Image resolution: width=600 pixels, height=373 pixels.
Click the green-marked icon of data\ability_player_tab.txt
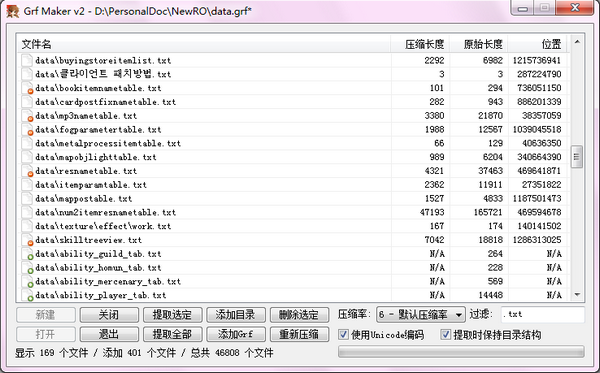click(x=27, y=295)
